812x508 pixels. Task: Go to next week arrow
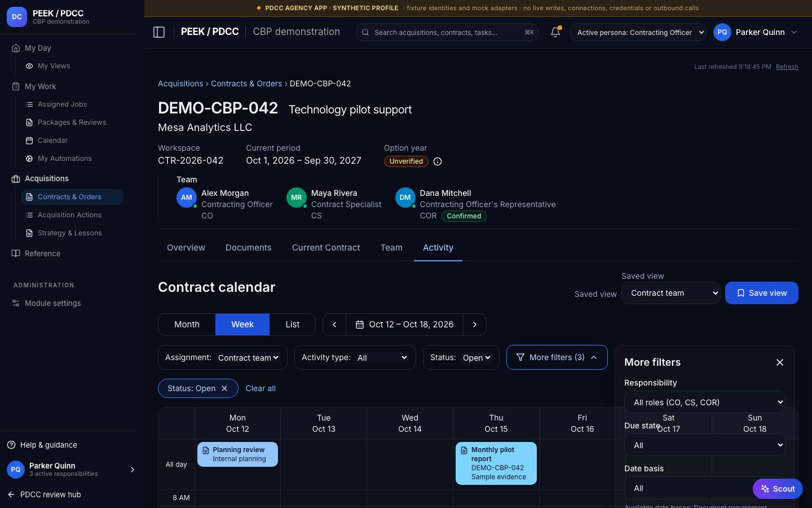[475, 325]
